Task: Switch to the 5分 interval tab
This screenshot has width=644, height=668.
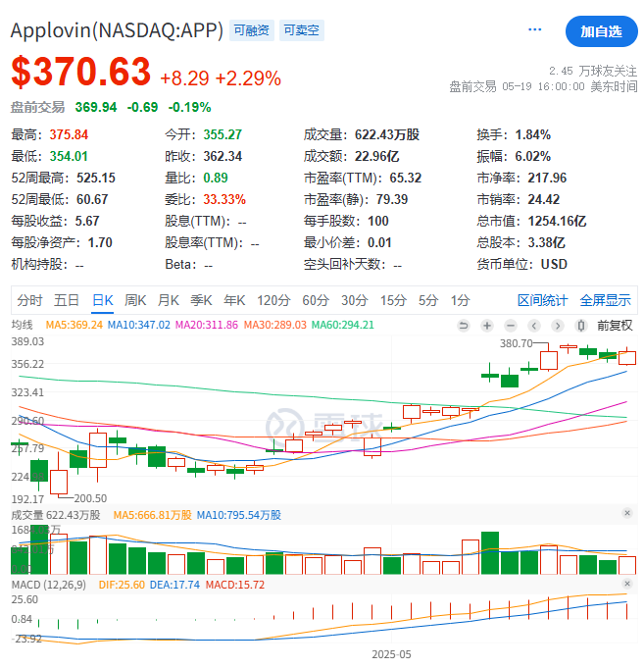Action: coord(427,300)
